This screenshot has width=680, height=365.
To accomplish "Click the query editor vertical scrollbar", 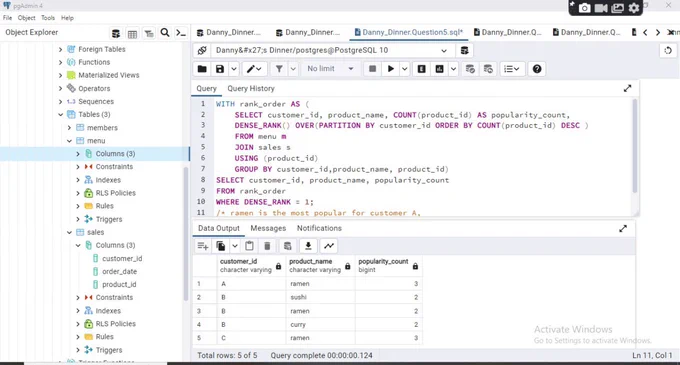I will (635, 146).
